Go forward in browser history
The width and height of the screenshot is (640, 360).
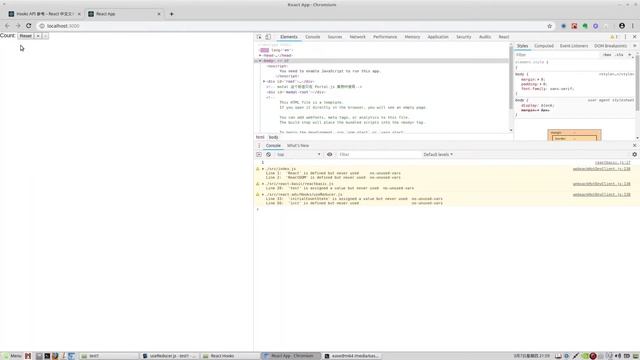coord(18,26)
